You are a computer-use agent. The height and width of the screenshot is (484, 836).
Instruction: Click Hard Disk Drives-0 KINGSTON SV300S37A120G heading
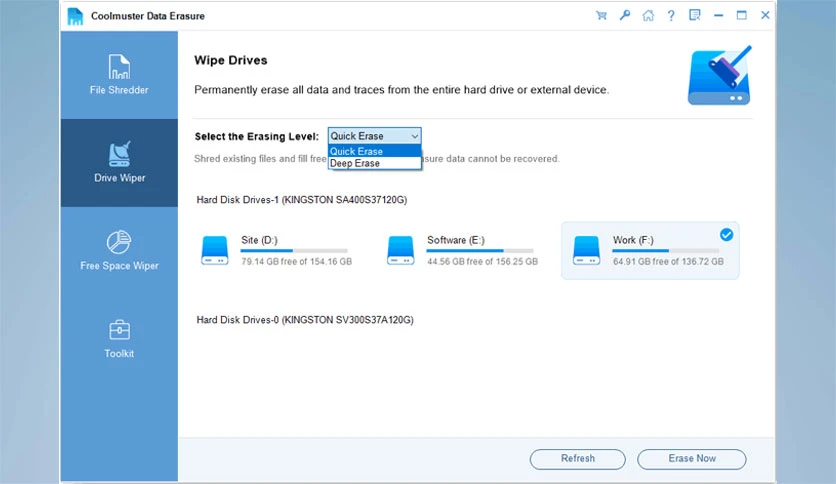point(305,320)
